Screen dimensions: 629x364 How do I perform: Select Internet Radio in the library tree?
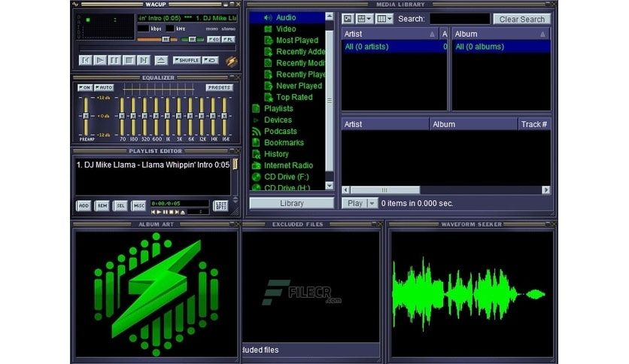click(x=288, y=165)
